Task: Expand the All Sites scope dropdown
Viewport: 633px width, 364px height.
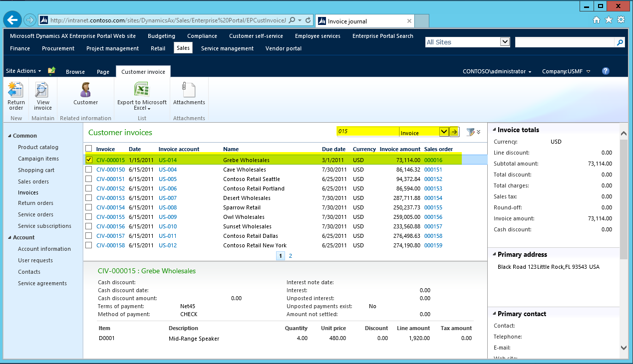Action: click(505, 42)
